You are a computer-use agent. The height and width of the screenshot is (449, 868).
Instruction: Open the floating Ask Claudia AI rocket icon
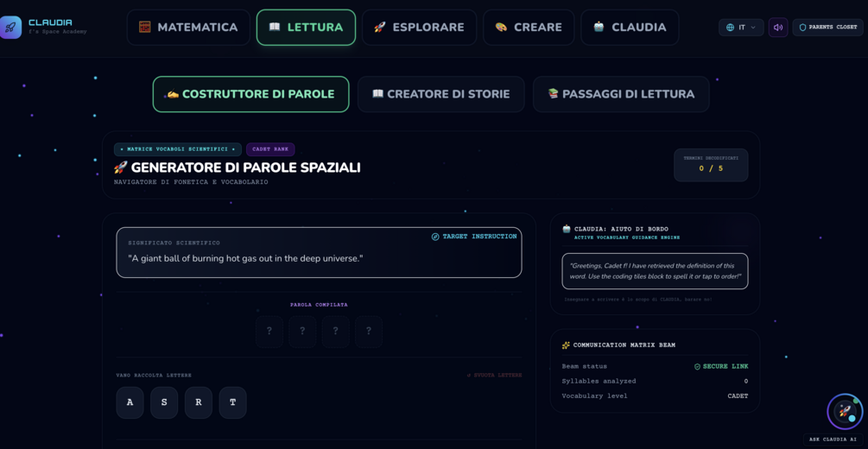tap(845, 411)
